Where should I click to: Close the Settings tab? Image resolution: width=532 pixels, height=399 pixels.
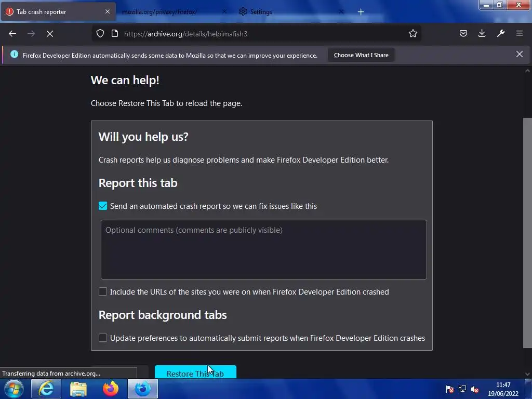click(341, 11)
